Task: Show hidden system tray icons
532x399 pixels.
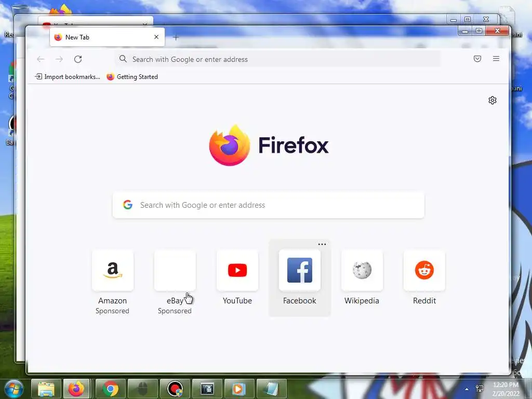Action: (467, 389)
